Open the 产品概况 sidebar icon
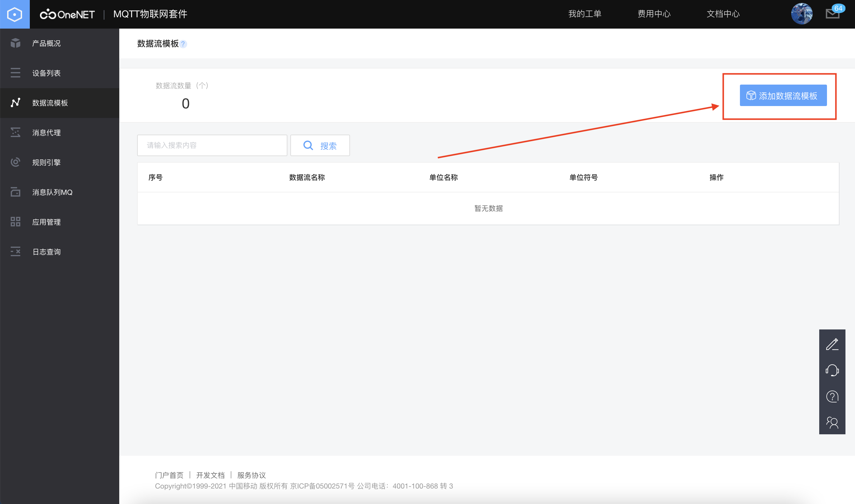855x504 pixels. point(15,43)
